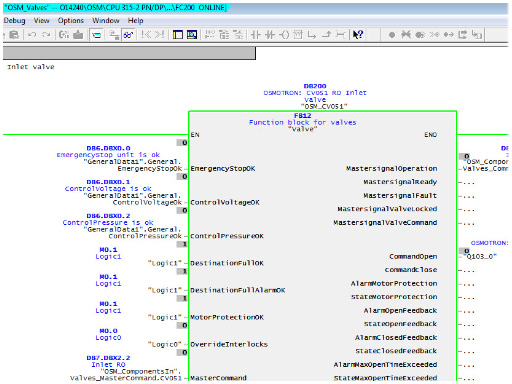Click the show next breakpoint icon

point(434,35)
